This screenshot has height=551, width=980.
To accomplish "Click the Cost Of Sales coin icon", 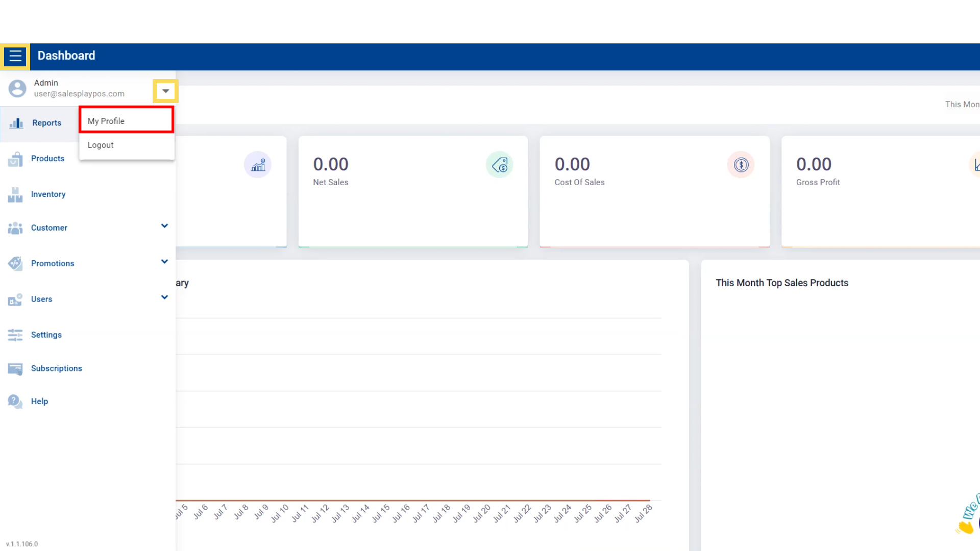I will click(x=741, y=165).
